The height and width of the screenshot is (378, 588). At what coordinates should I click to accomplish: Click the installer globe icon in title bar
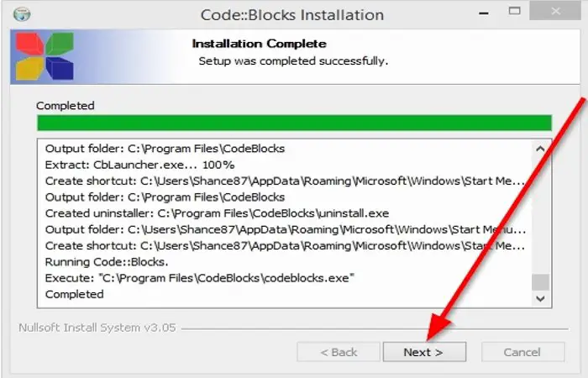(x=22, y=14)
